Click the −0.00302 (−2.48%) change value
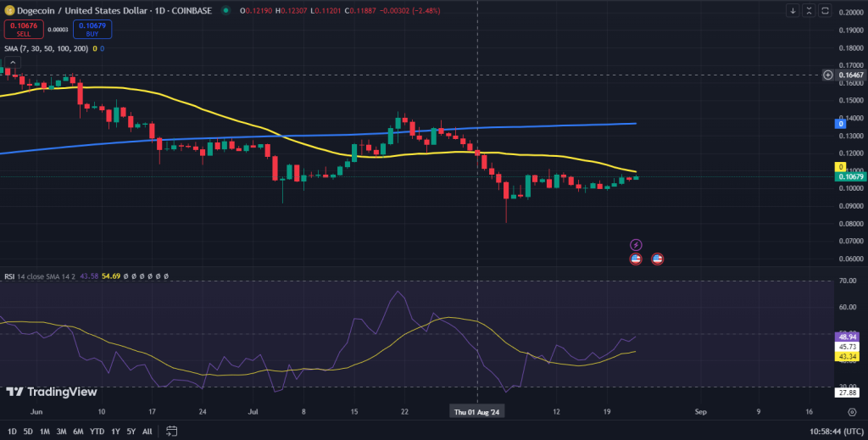The height and width of the screenshot is (440, 868). click(x=409, y=10)
